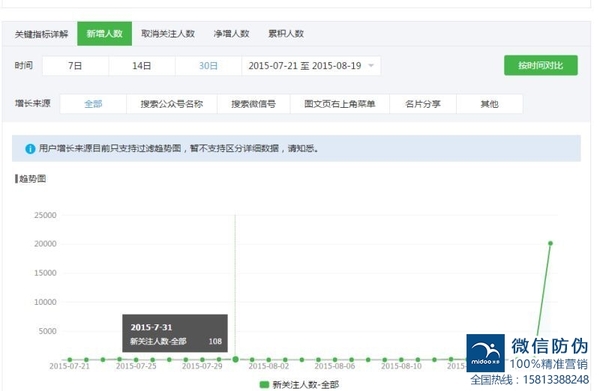Screen dimensions: 600x391
Task: Click the 15000 y-axis label
Action: pos(45,273)
